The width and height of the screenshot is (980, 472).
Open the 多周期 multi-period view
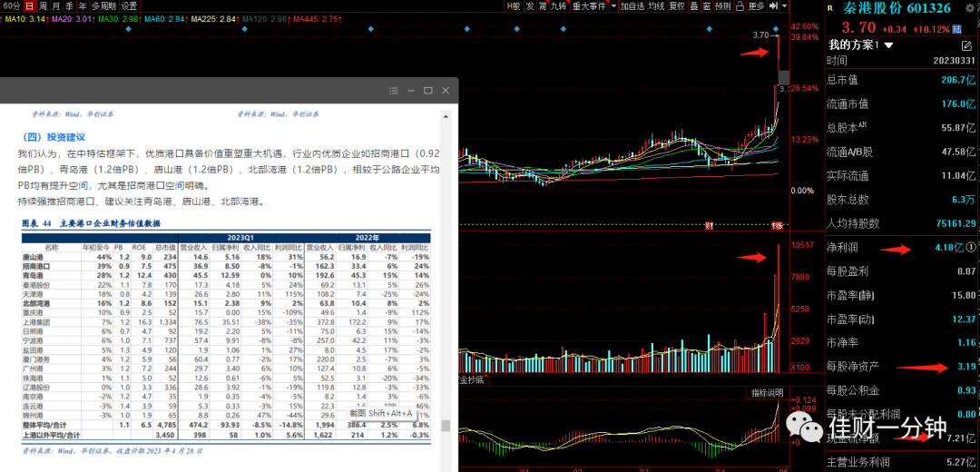103,6
